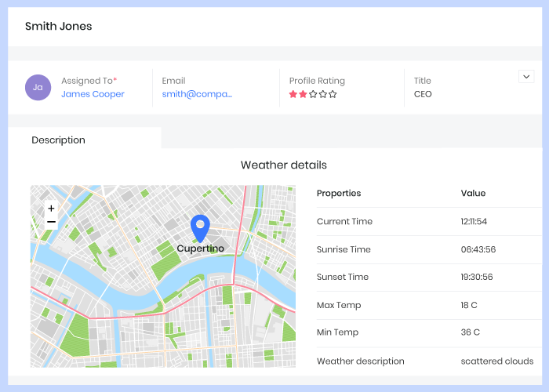
Task: Click the map zoom out minus button
Action: (x=51, y=223)
